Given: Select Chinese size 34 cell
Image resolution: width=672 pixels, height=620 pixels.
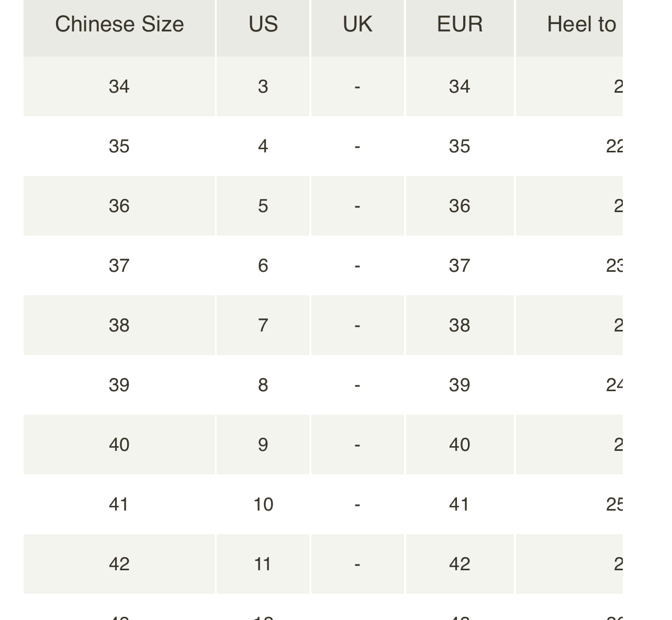Looking at the screenshot, I should coord(119,86).
